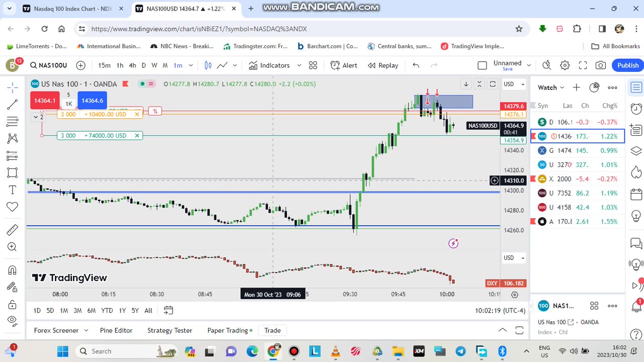Screen dimensions: 644x362
Task: Select the YTD date range
Action: [x=107, y=311]
